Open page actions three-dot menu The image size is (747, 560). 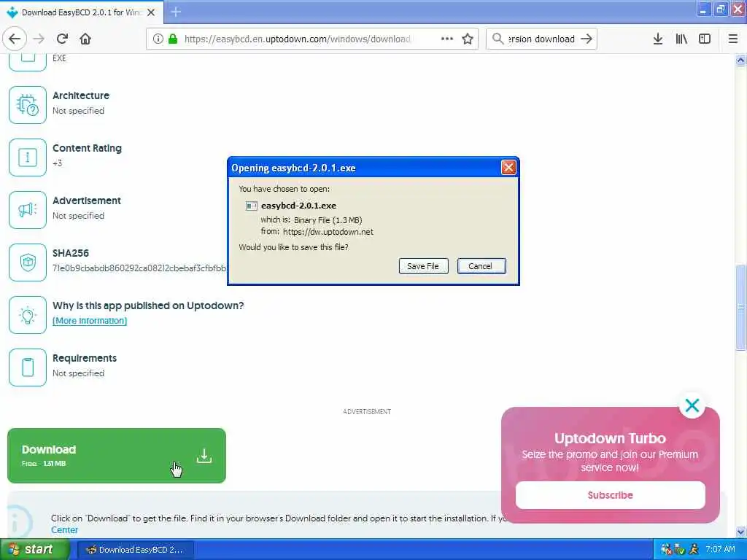(447, 39)
